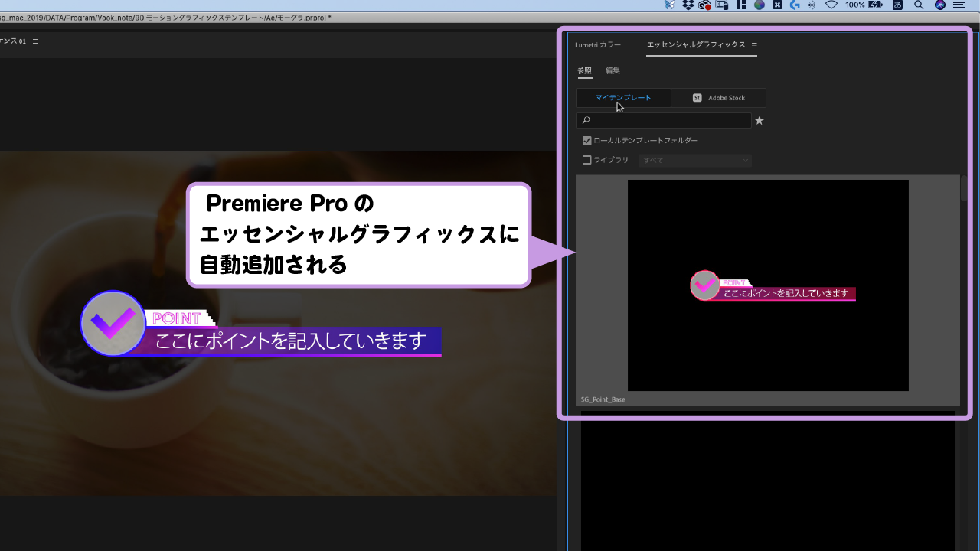The width and height of the screenshot is (980, 551).
Task: Click the あ input source icon in the menu bar
Action: click(898, 6)
